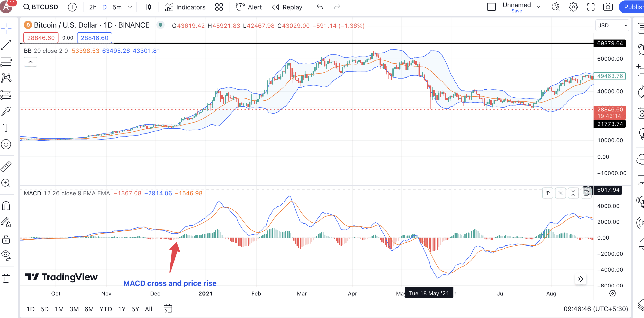Click the zoom in tool
This screenshot has width=644, height=318.
6,183
